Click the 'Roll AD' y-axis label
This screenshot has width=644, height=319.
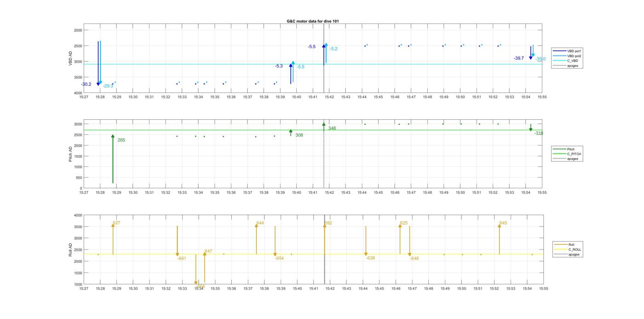[71, 250]
